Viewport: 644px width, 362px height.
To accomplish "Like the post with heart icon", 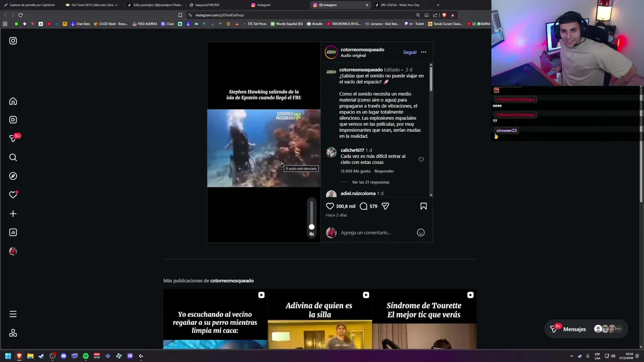I will click(x=330, y=206).
